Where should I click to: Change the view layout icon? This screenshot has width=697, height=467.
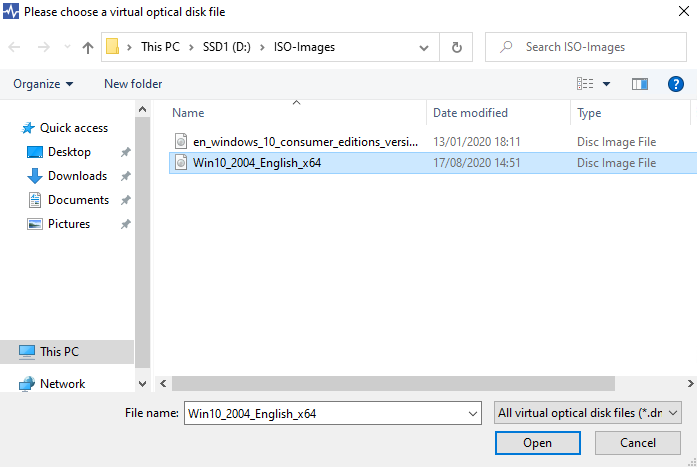tap(585, 84)
